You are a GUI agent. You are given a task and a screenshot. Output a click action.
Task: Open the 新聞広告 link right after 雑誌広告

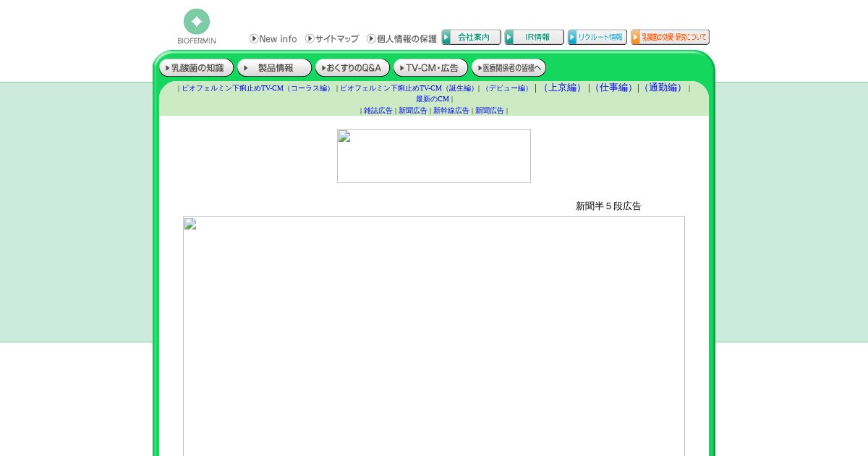(413, 111)
